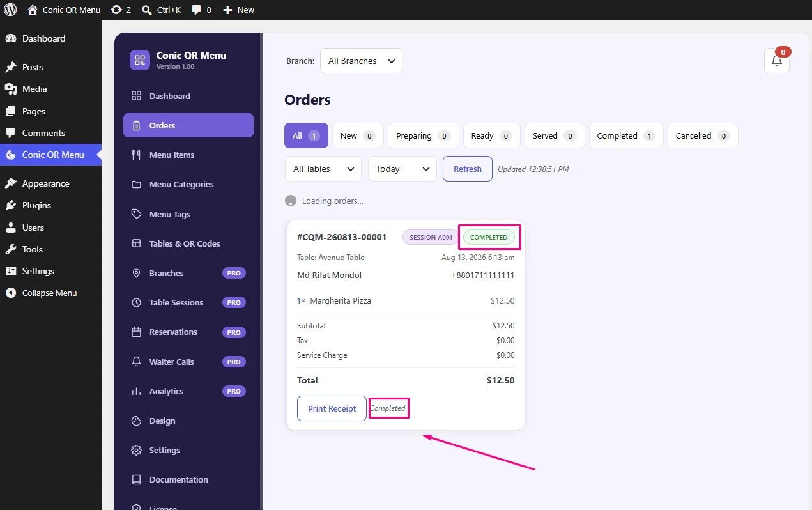
Task: Click the Tables & QR Codes table icon
Action: (x=136, y=243)
